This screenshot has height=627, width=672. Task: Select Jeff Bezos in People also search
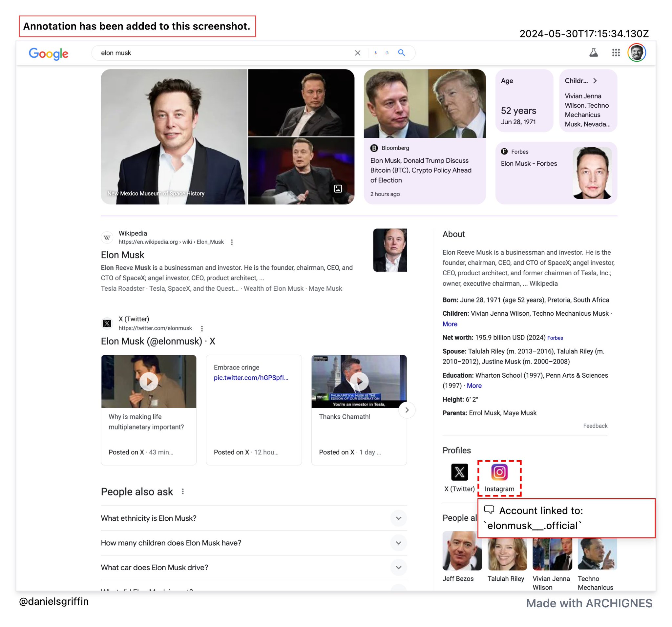(462, 557)
